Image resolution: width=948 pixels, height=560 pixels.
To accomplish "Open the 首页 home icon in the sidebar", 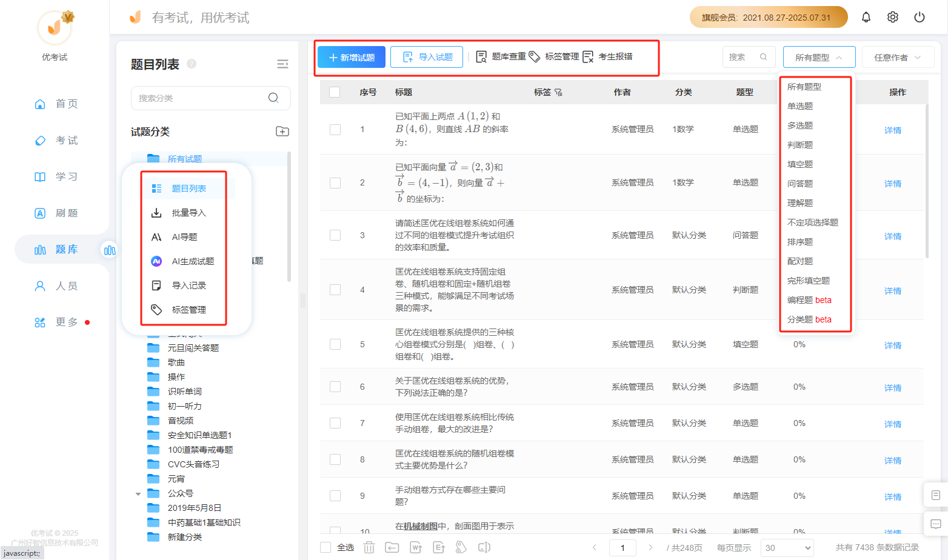I will tap(40, 104).
